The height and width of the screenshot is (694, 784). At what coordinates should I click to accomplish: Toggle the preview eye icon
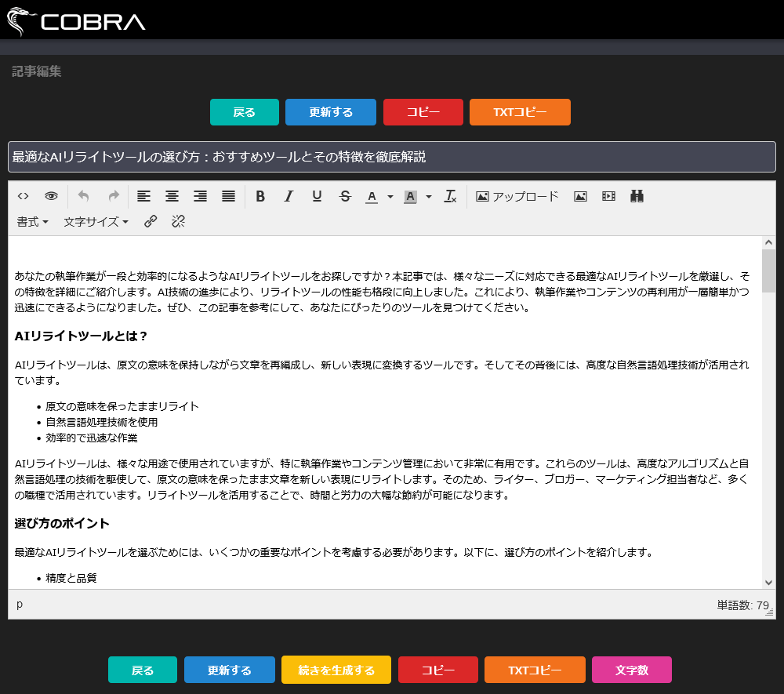(x=51, y=196)
